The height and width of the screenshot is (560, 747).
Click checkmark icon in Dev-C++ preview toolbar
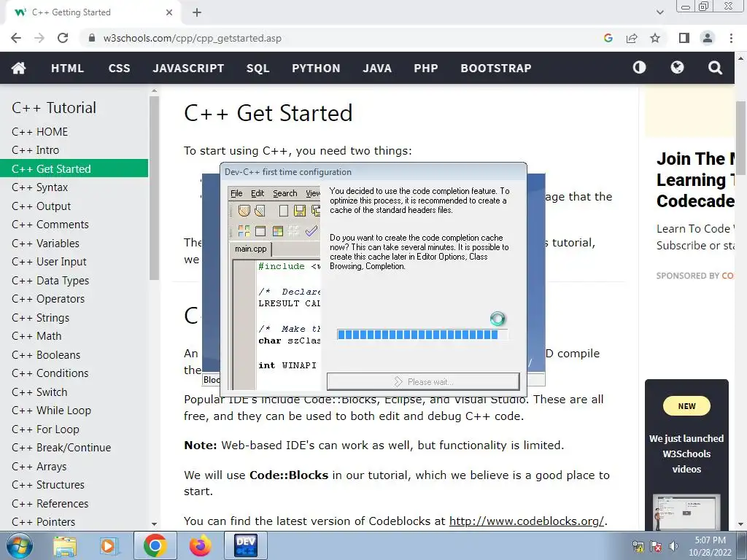pos(311,231)
